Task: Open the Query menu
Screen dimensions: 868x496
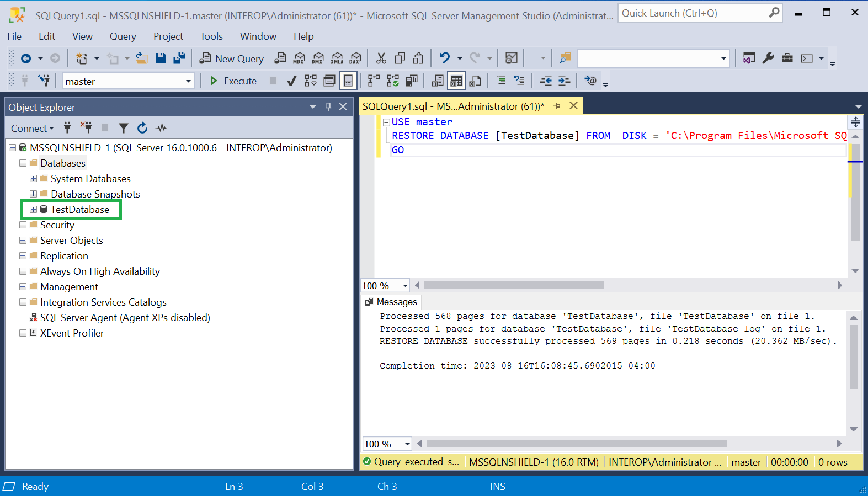Action: coord(123,36)
